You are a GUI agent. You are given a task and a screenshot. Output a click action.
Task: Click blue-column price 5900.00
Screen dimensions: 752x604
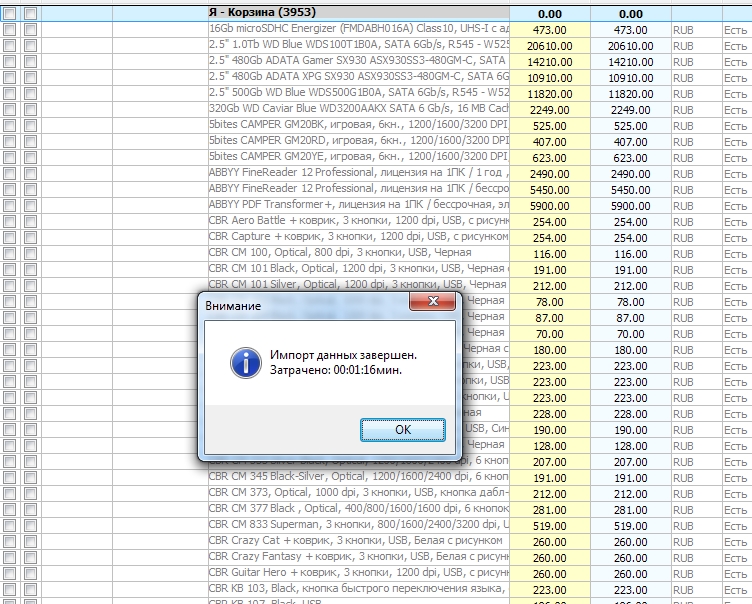(x=631, y=206)
